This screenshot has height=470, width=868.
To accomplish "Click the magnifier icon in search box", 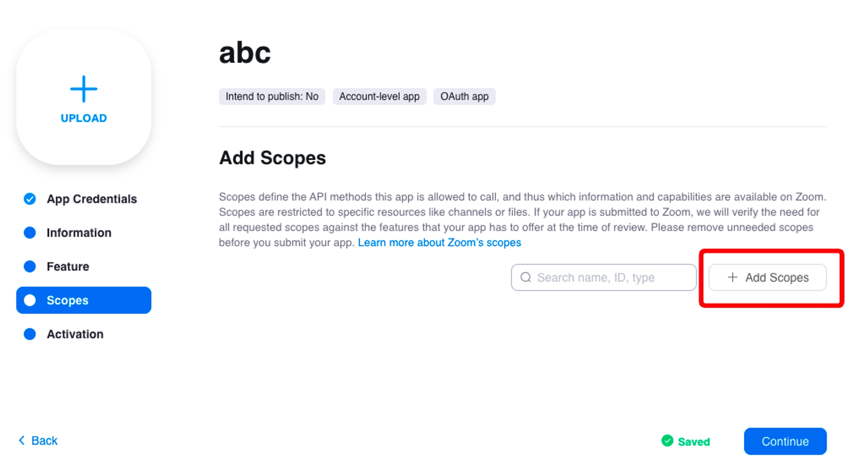I will (x=526, y=277).
